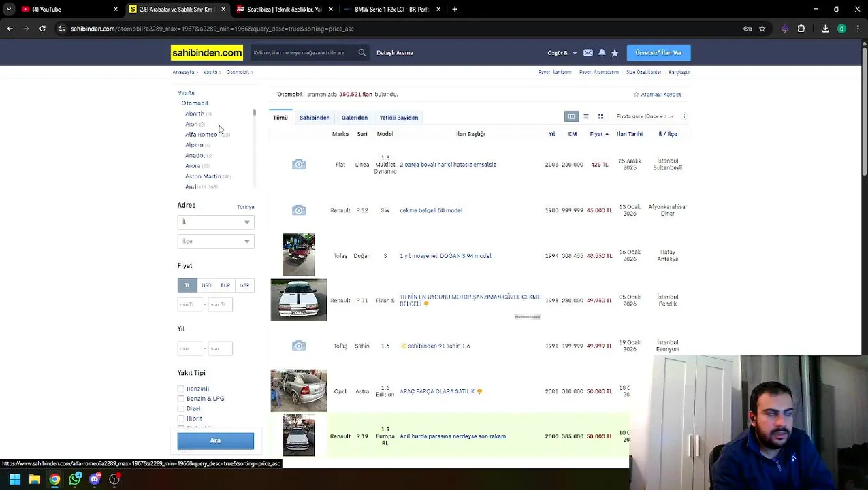The image size is (868, 490).
Task: Click camera placeholder of Fiat Linea listing
Action: (298, 165)
